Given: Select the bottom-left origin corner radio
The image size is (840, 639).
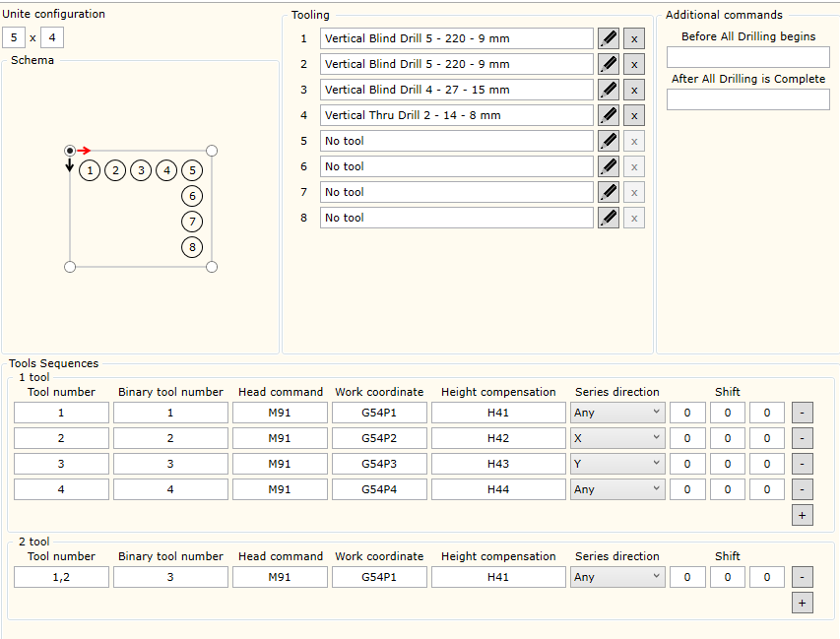Looking at the screenshot, I should click(x=70, y=267).
